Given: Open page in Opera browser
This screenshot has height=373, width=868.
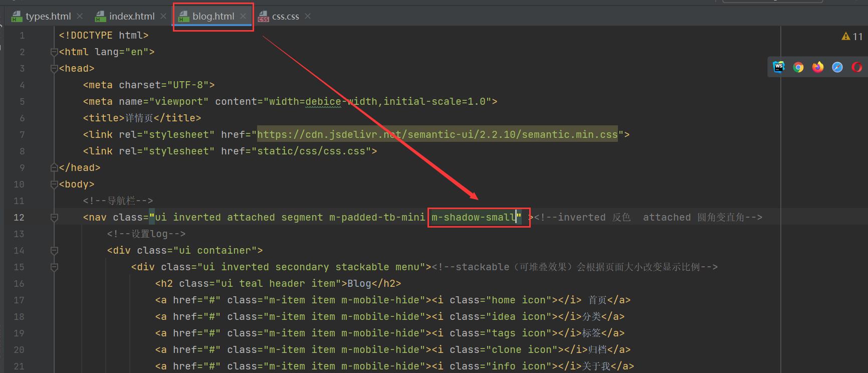Looking at the screenshot, I should click(856, 67).
